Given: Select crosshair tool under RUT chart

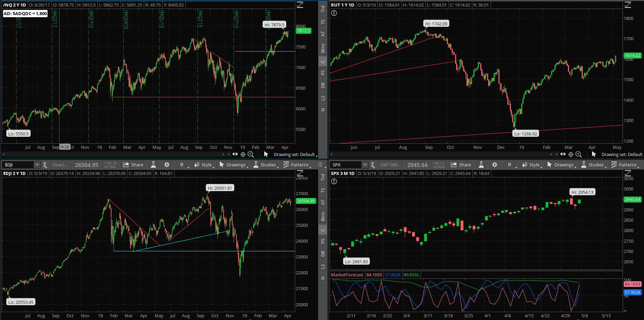Looking at the screenshot, I should point(571,154).
